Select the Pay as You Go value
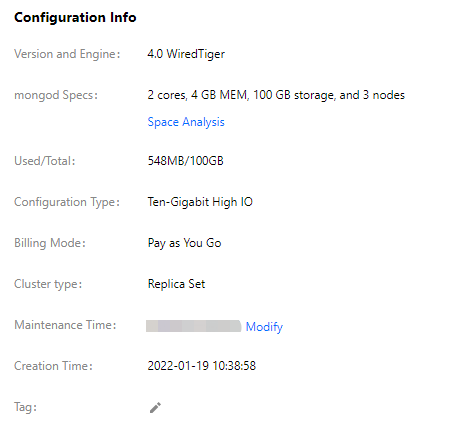The width and height of the screenshot is (471, 432). coord(184,243)
